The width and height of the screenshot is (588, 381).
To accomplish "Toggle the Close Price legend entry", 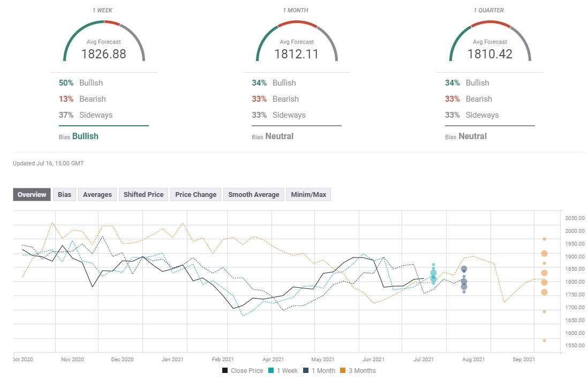I will [247, 370].
